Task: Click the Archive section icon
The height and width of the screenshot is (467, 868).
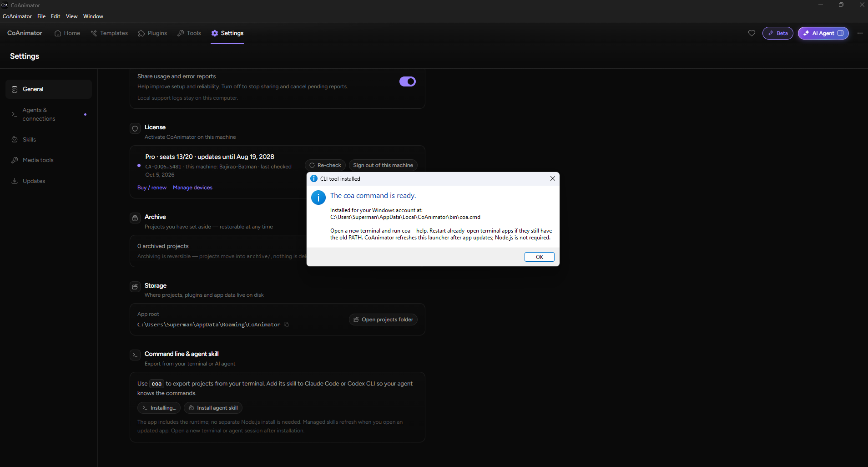Action: (135, 218)
